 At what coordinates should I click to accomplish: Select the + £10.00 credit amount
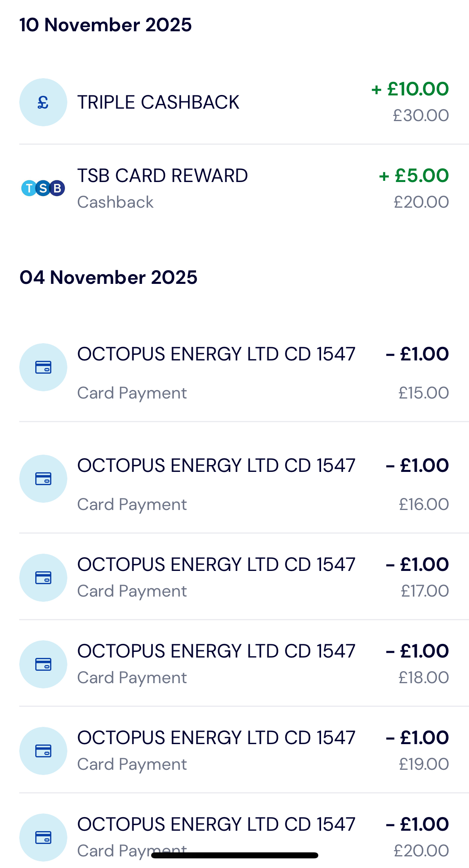(x=410, y=89)
